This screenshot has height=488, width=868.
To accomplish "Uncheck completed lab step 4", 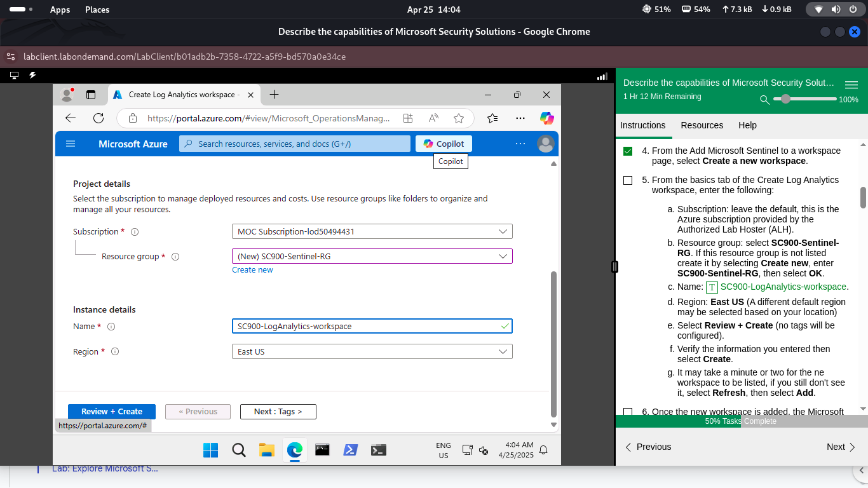I will (x=628, y=151).
